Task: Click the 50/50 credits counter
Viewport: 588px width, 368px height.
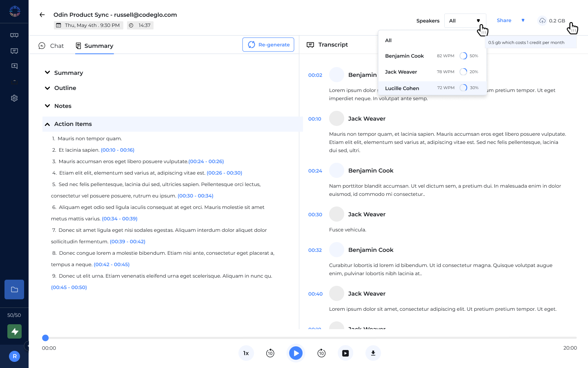Action: pos(14,315)
